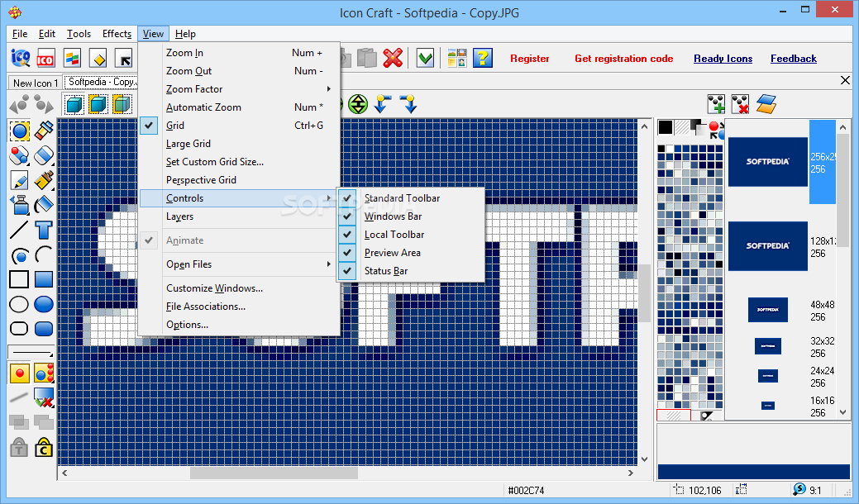Open the Effects menu

coord(117,34)
